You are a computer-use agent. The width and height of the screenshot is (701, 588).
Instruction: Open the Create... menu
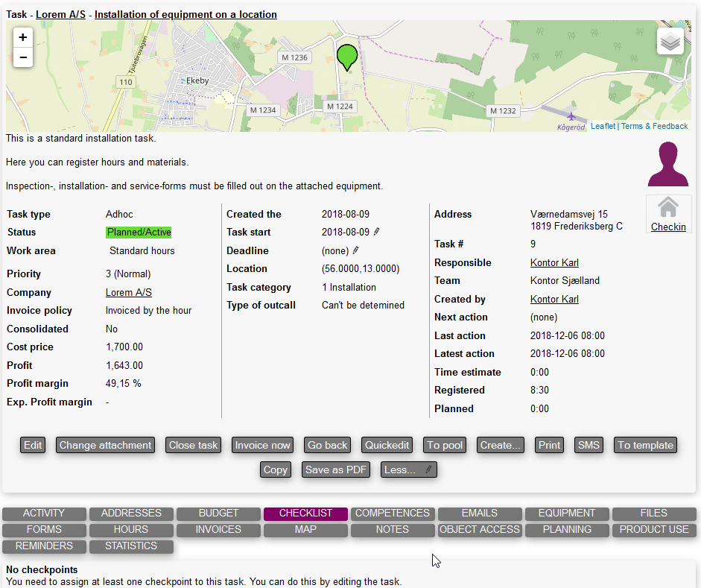click(501, 445)
